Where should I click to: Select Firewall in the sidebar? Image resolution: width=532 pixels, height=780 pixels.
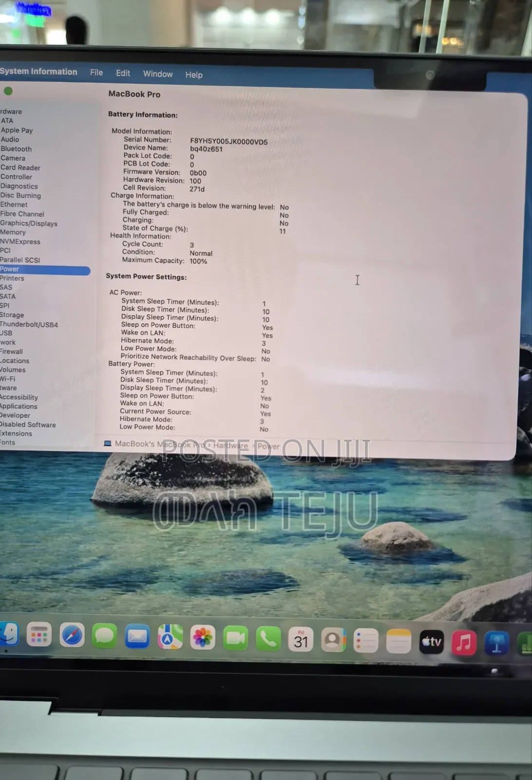pyautogui.click(x=11, y=351)
